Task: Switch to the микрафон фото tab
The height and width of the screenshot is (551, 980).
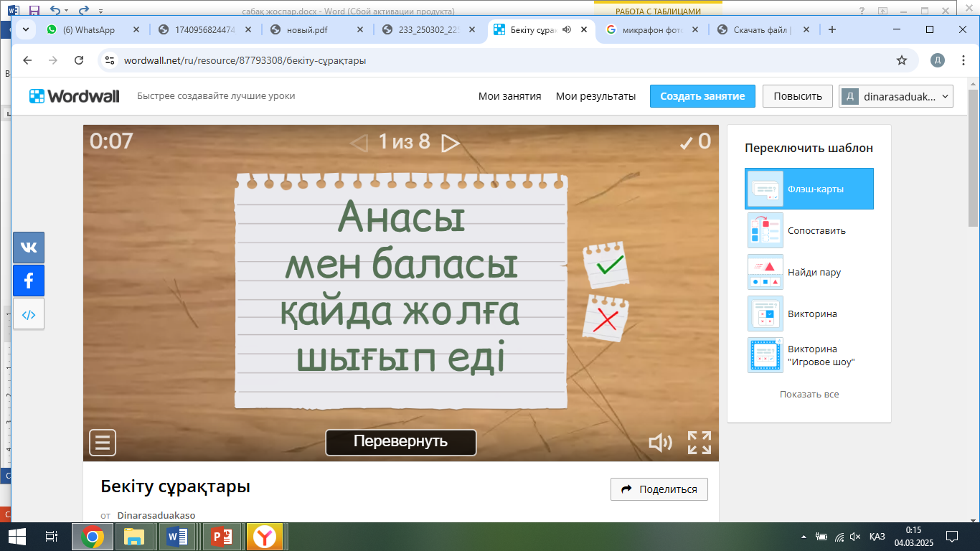Action: 651,29
